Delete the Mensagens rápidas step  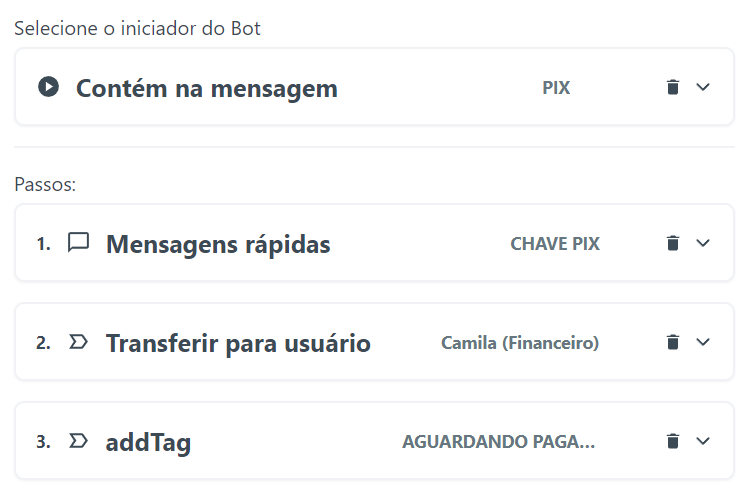[673, 243]
